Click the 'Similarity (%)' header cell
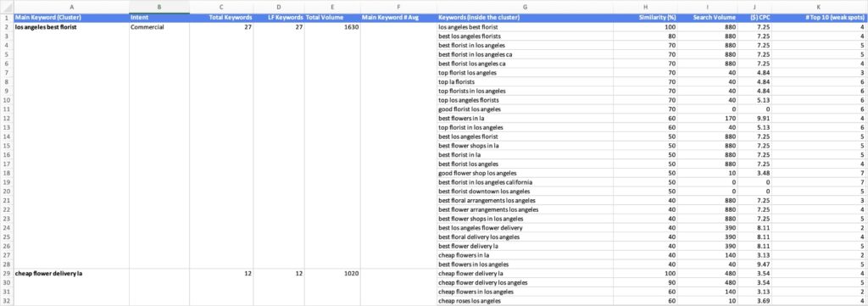 pyautogui.click(x=645, y=18)
